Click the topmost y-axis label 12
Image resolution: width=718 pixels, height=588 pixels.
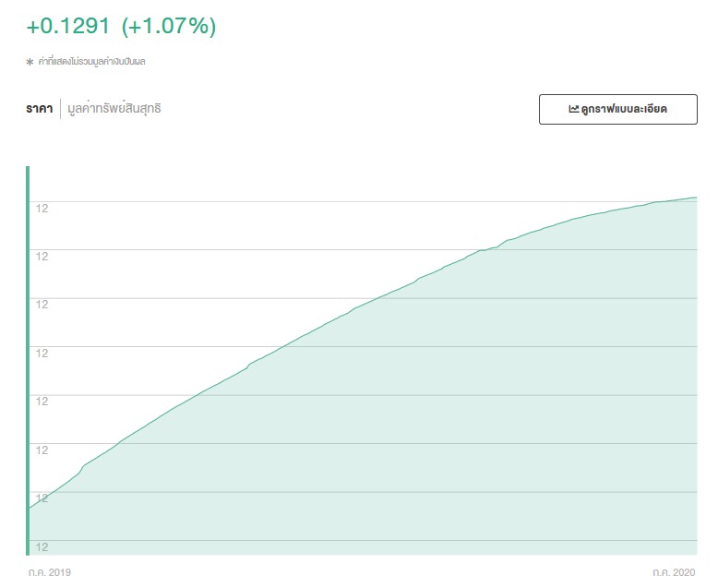(x=42, y=208)
